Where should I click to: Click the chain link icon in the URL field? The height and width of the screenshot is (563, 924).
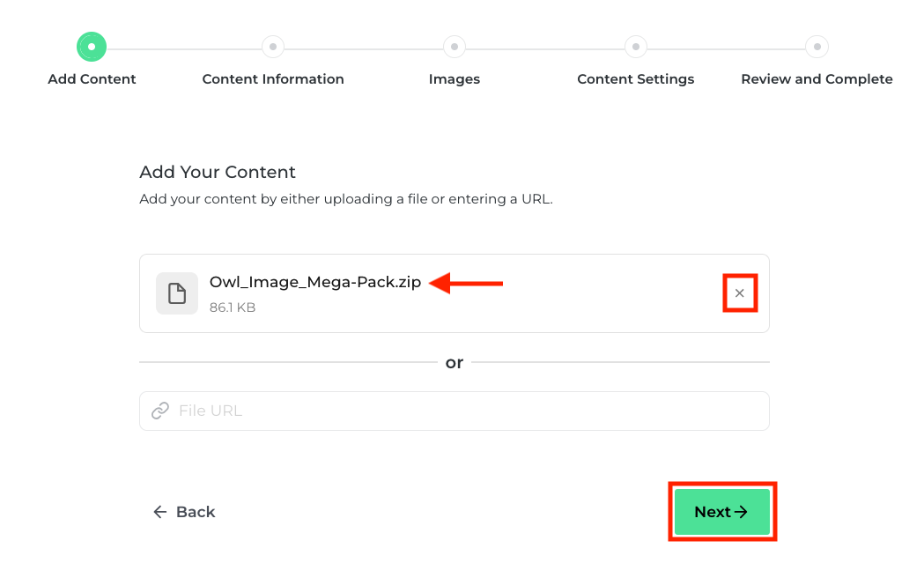click(160, 411)
